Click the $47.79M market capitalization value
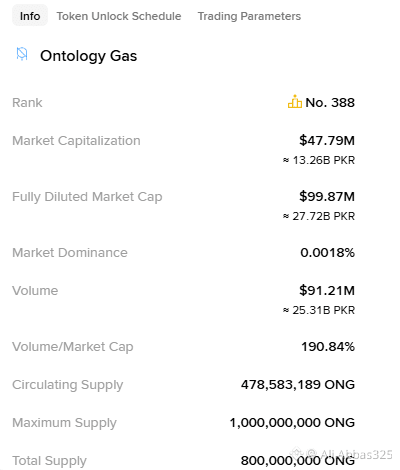Image resolution: width=400 pixels, height=470 pixels. click(x=327, y=140)
